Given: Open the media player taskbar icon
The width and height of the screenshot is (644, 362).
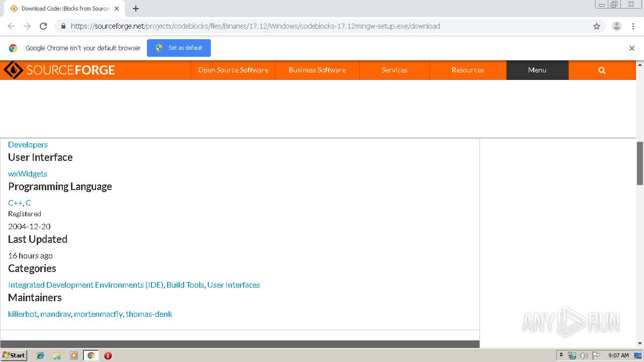Looking at the screenshot, I should tap(73, 355).
